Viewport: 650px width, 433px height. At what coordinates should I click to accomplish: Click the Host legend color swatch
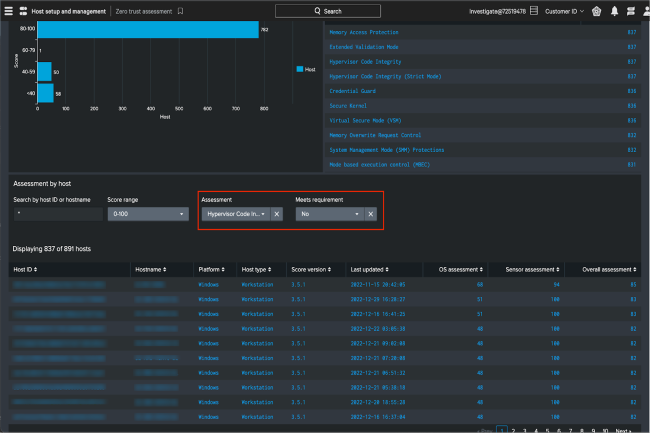click(299, 69)
